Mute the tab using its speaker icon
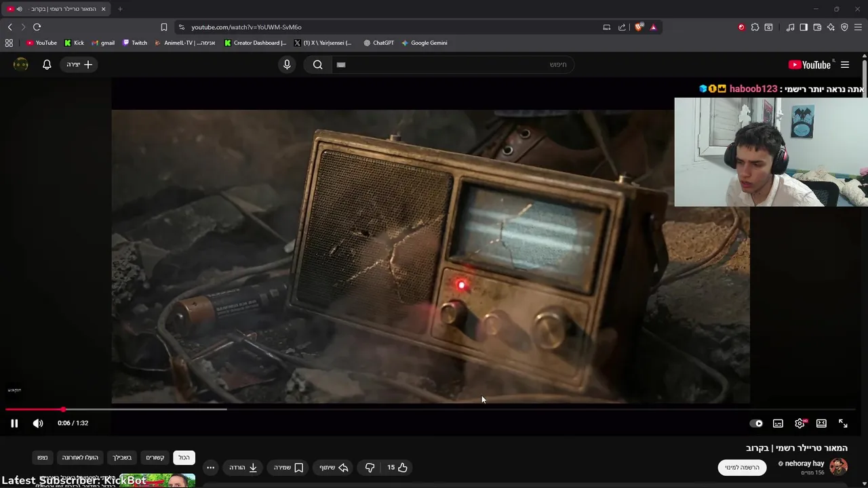This screenshot has width=868, height=488. pos(19,9)
